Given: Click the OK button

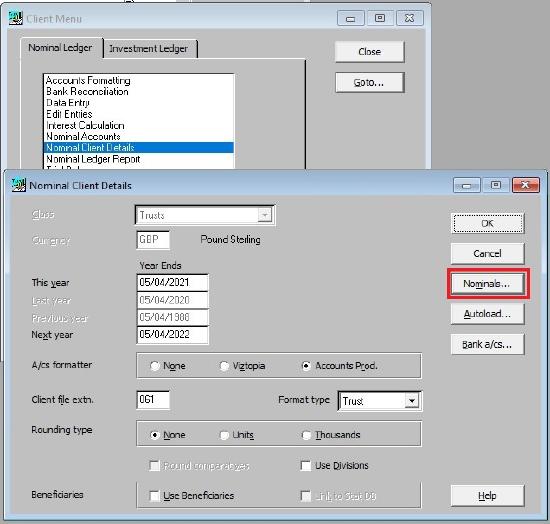Looking at the screenshot, I should coord(488,223).
